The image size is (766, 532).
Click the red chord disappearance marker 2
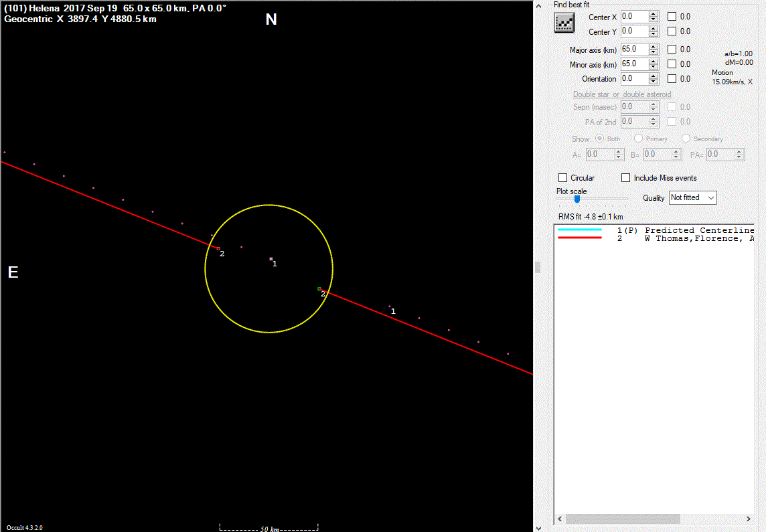218,249
